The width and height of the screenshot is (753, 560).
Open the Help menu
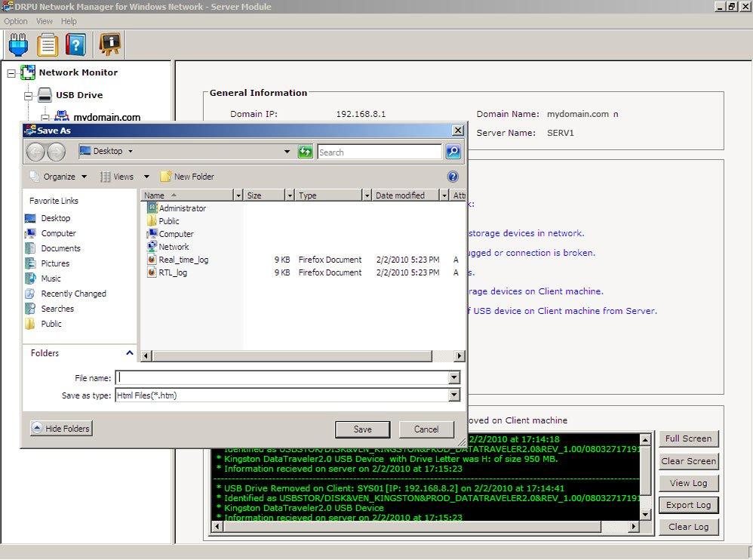pos(69,21)
